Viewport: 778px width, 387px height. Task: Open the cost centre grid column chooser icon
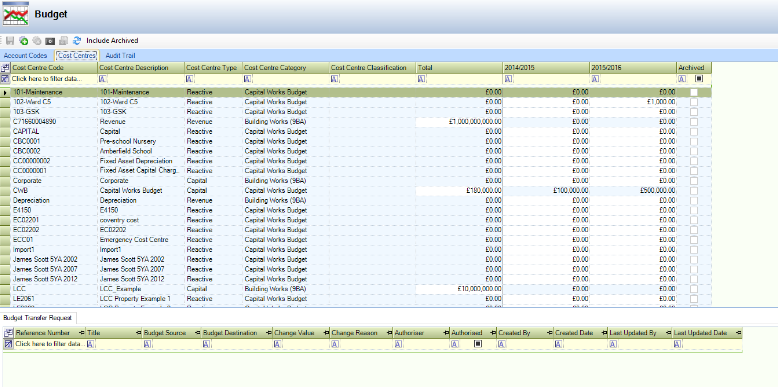point(5,67)
